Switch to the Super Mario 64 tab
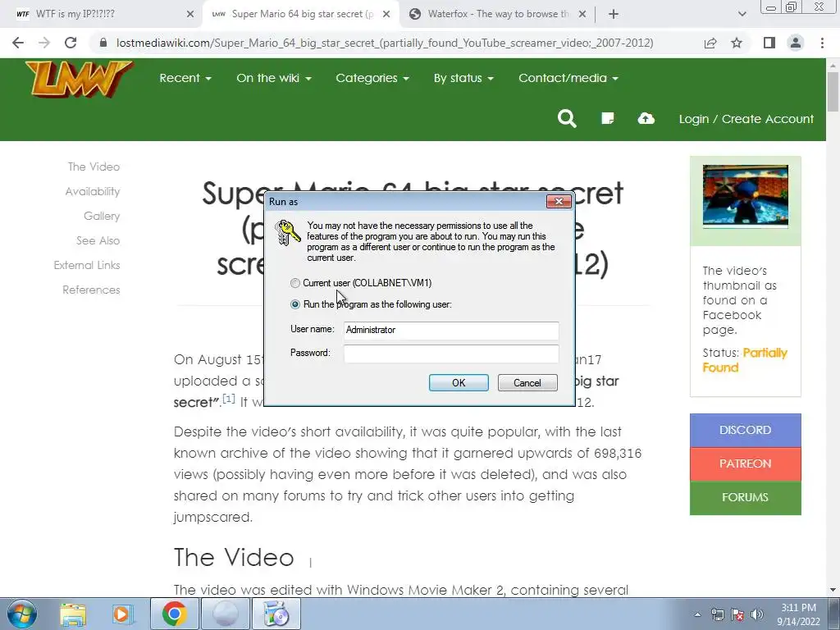Screen dimensions: 840x630 [300, 15]
